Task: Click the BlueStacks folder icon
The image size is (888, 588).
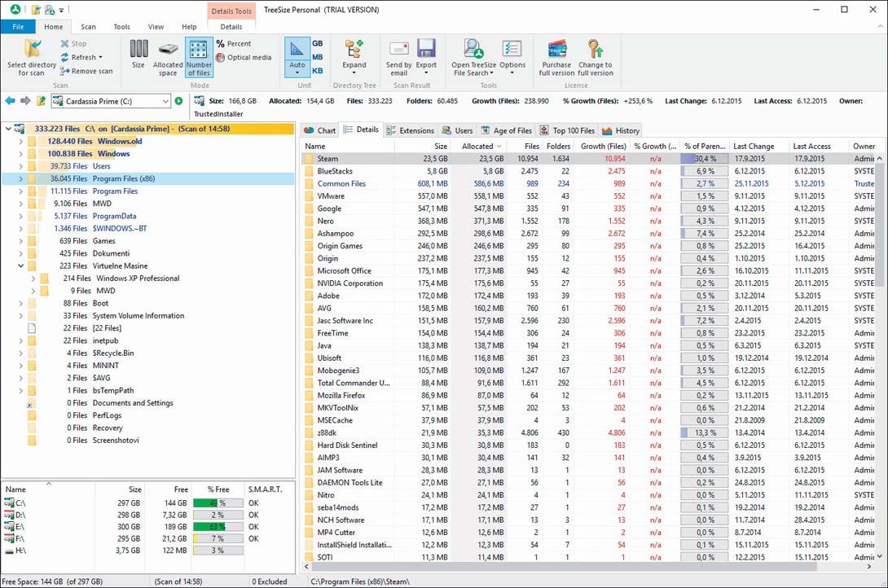Action: pyautogui.click(x=309, y=172)
